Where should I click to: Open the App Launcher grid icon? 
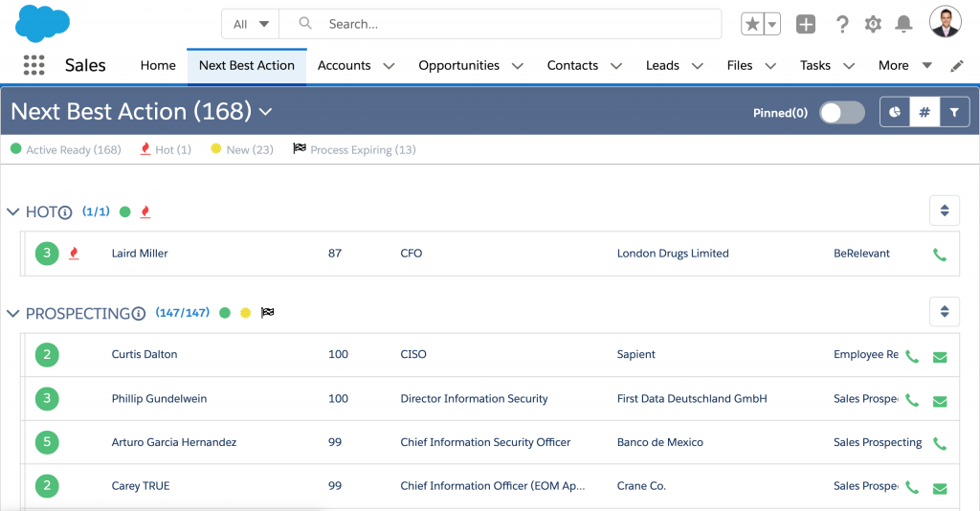click(x=33, y=65)
